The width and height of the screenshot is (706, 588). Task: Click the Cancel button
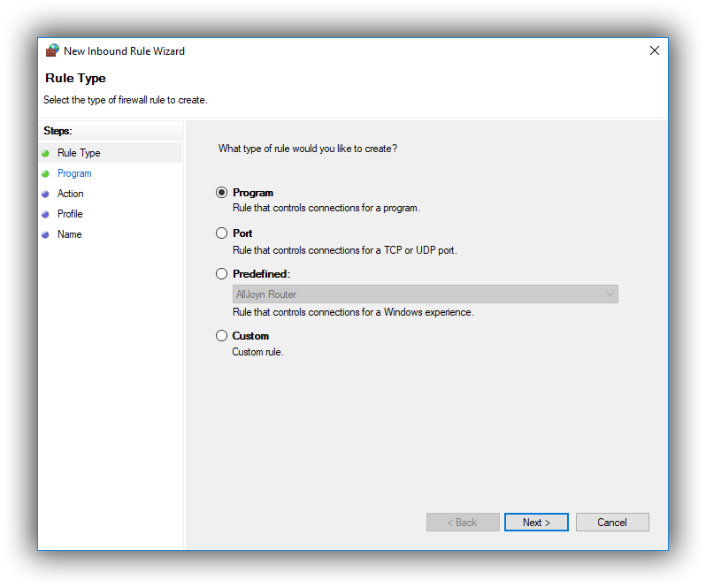[612, 523]
